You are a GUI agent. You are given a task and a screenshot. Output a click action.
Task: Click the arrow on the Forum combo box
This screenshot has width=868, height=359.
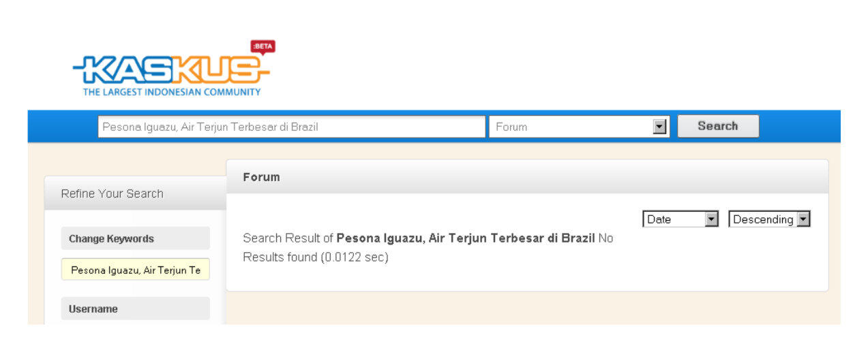659,127
